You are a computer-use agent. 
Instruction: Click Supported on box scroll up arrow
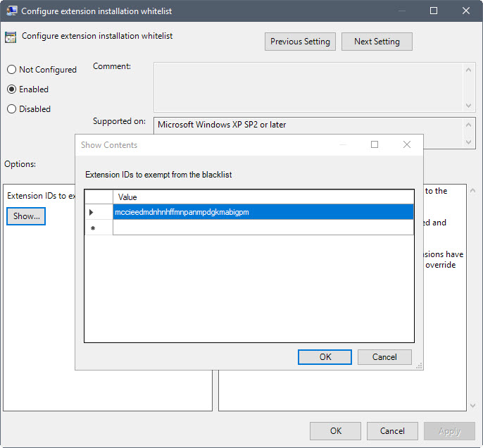click(468, 125)
